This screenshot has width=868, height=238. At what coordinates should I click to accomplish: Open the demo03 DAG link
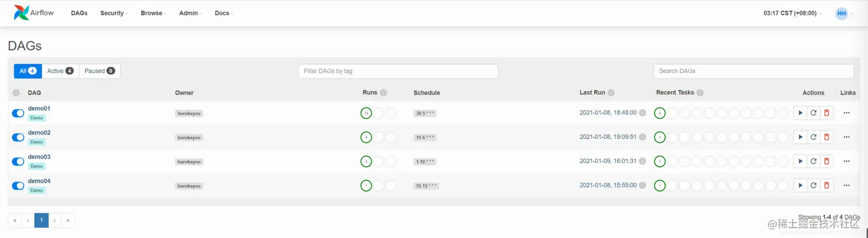point(39,156)
